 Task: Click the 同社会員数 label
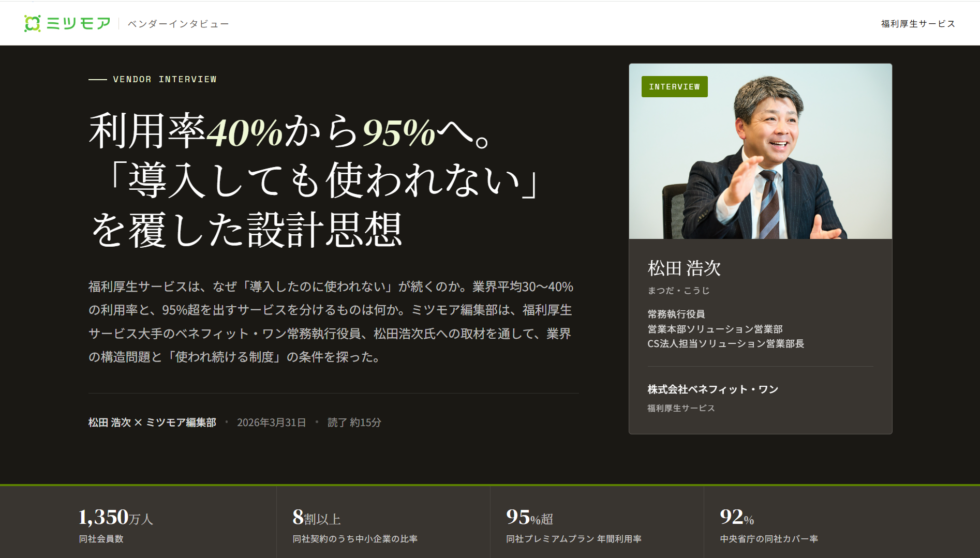[x=101, y=539]
